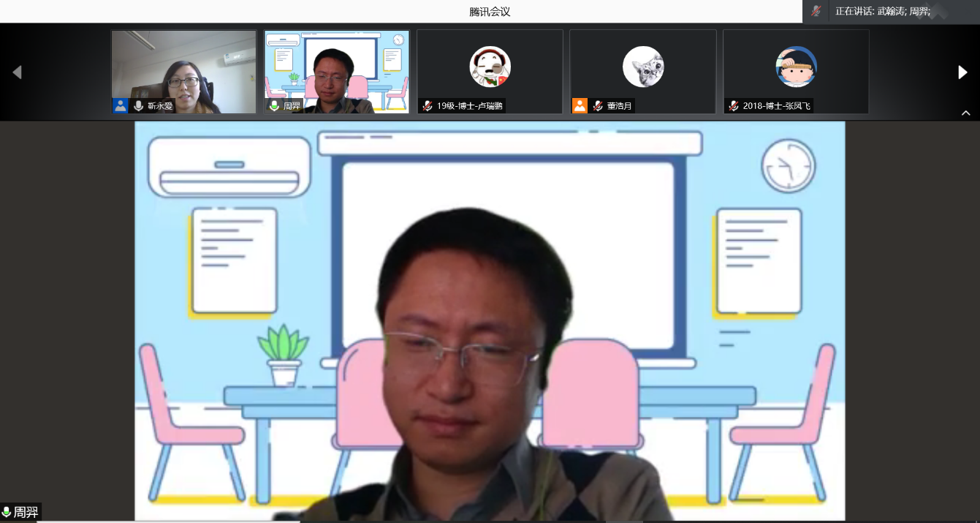This screenshot has width=980, height=523.
Task: Click 周羿 name label on main video
Action: coord(26,512)
